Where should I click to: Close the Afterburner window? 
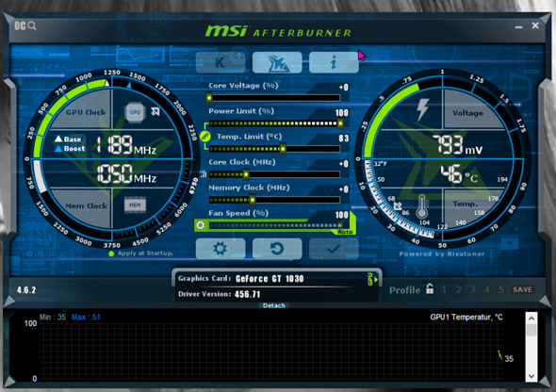[x=535, y=25]
